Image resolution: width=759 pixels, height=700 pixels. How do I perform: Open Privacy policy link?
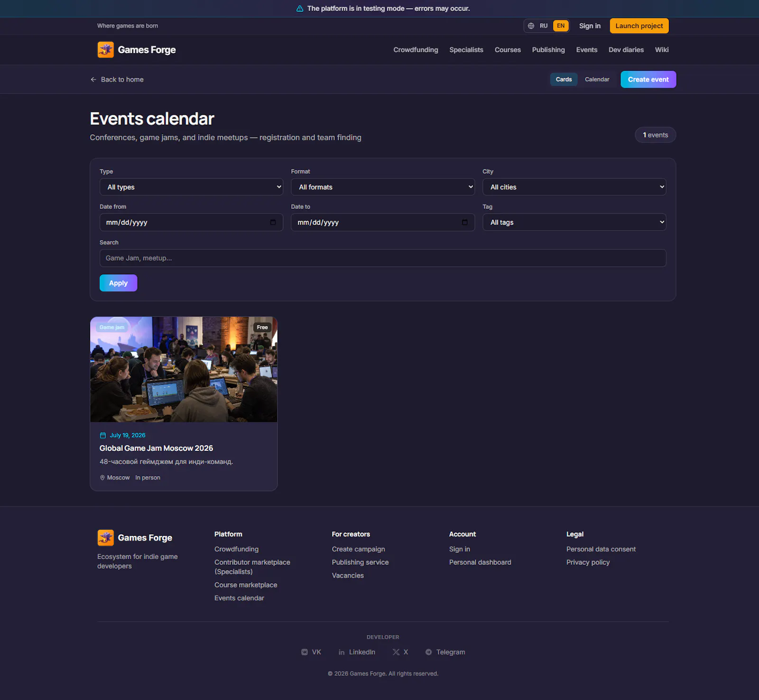(x=588, y=562)
